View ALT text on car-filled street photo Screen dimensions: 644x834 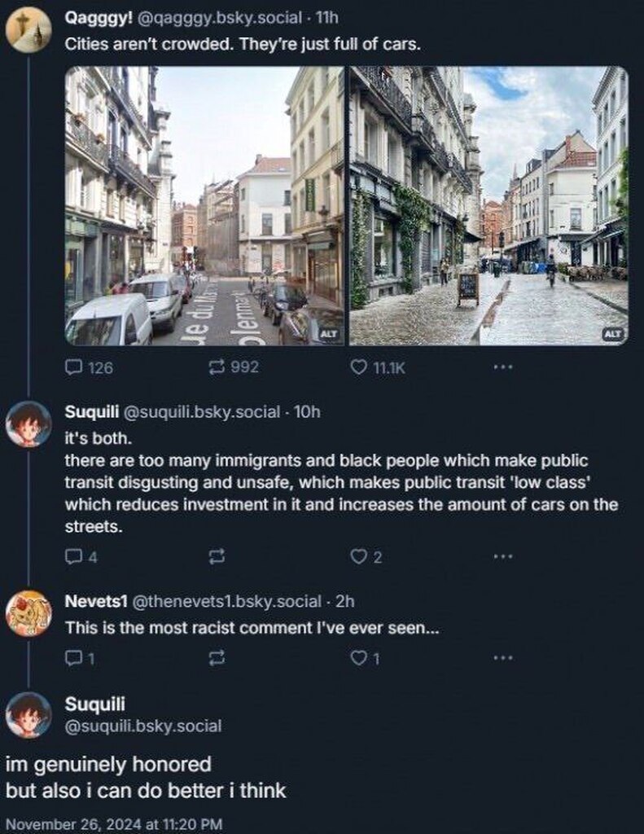click(328, 334)
